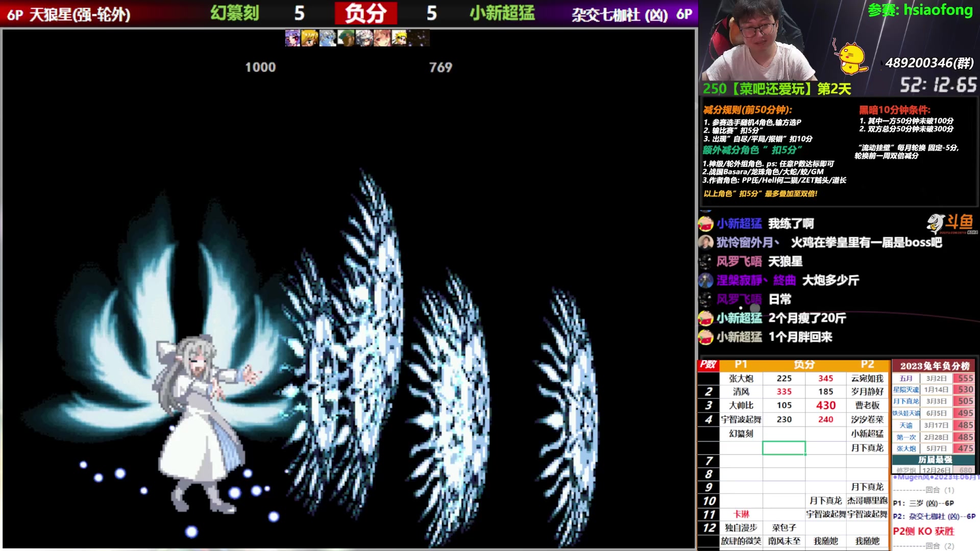Click the 2023兔年负分榜 title
Image resolution: width=980 pixels, height=551 pixels.
point(935,366)
